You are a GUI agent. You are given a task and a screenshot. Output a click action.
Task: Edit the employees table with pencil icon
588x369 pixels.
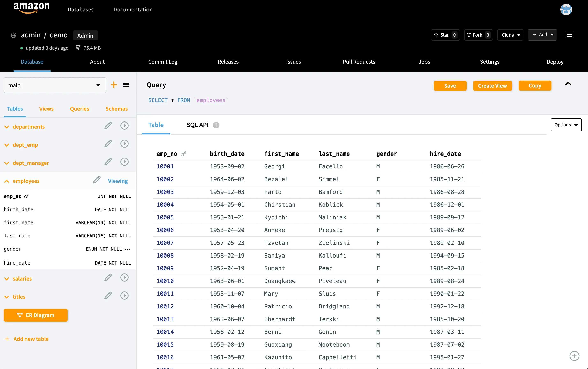[97, 180]
